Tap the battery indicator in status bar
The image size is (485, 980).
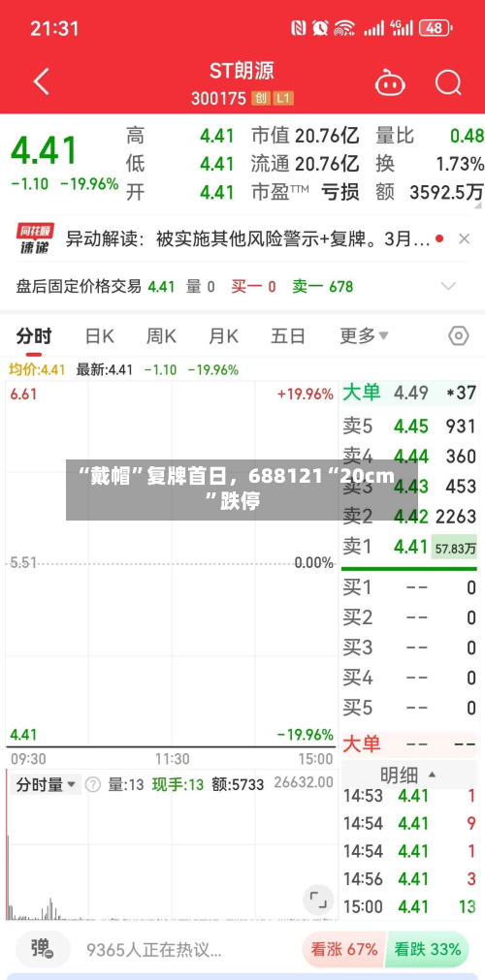[436, 28]
